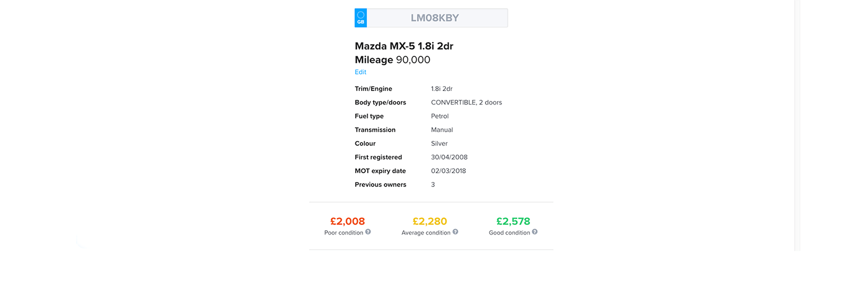868x298 pixels.
Task: Select the £2,280 average condition price
Action: pos(430,221)
